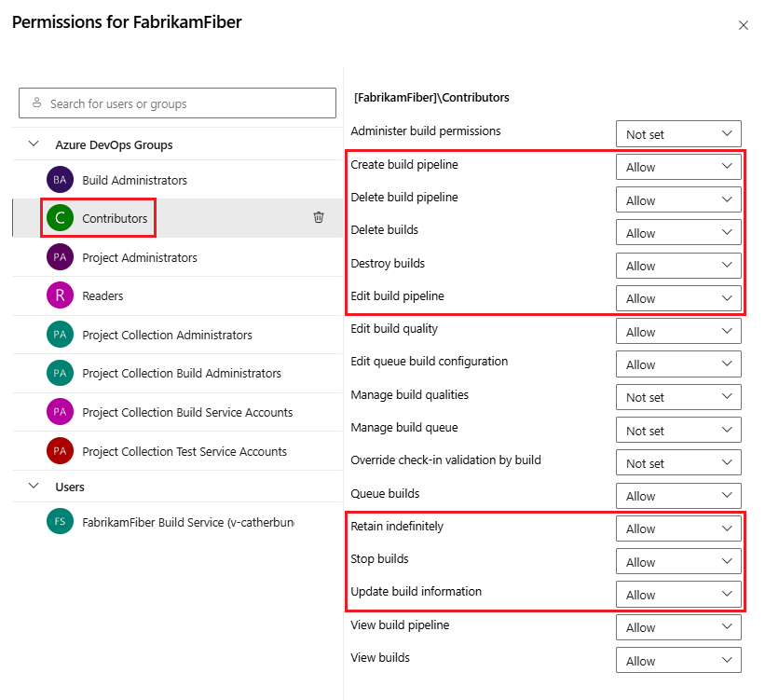Select the FabrikamFiber Build Service user
This screenshot has height=700, width=765.
[x=178, y=521]
